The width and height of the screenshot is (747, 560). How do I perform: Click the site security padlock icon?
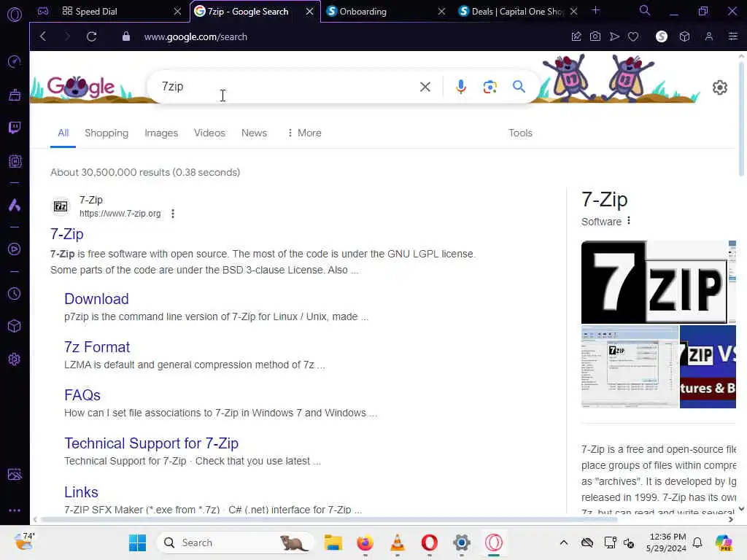(x=125, y=36)
